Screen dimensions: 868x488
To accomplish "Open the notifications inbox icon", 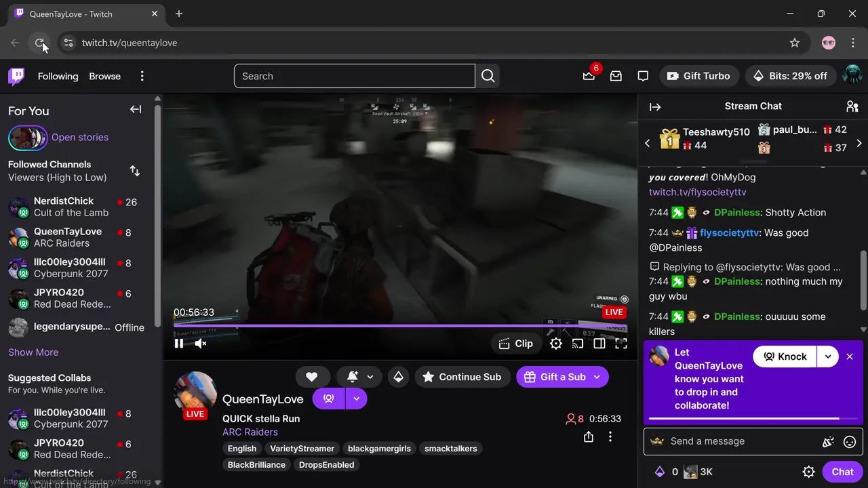I will (616, 76).
